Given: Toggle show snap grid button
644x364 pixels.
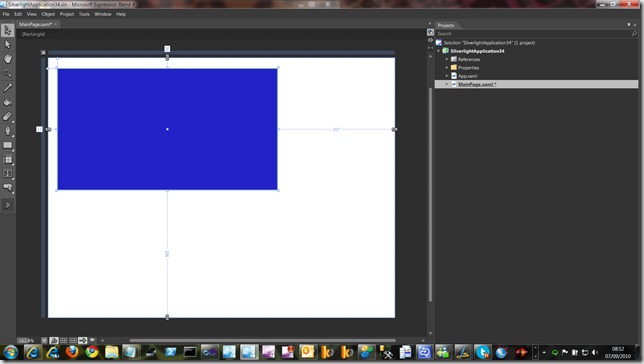Looking at the screenshot, I should tap(64, 341).
